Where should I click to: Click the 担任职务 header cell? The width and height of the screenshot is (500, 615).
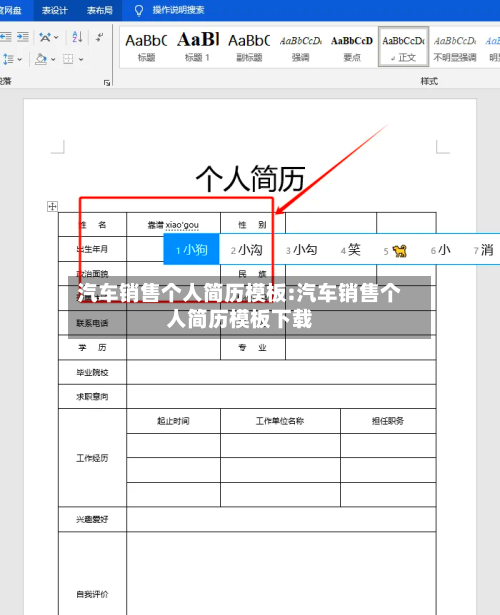[x=388, y=421]
